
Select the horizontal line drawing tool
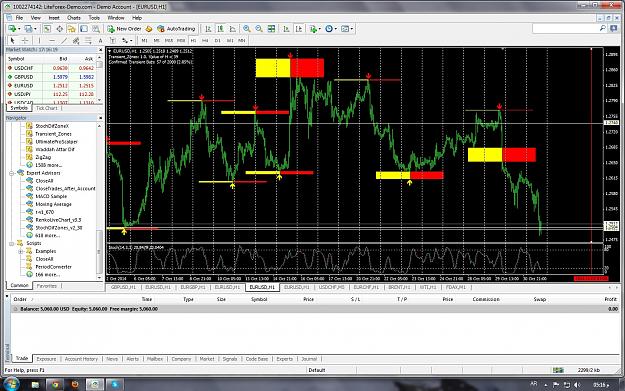point(52,40)
